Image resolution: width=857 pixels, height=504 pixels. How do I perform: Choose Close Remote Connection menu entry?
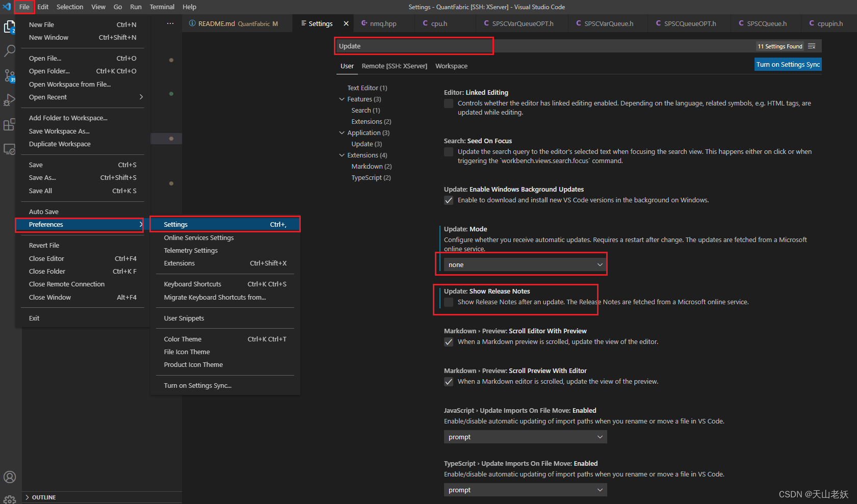(x=83, y=284)
